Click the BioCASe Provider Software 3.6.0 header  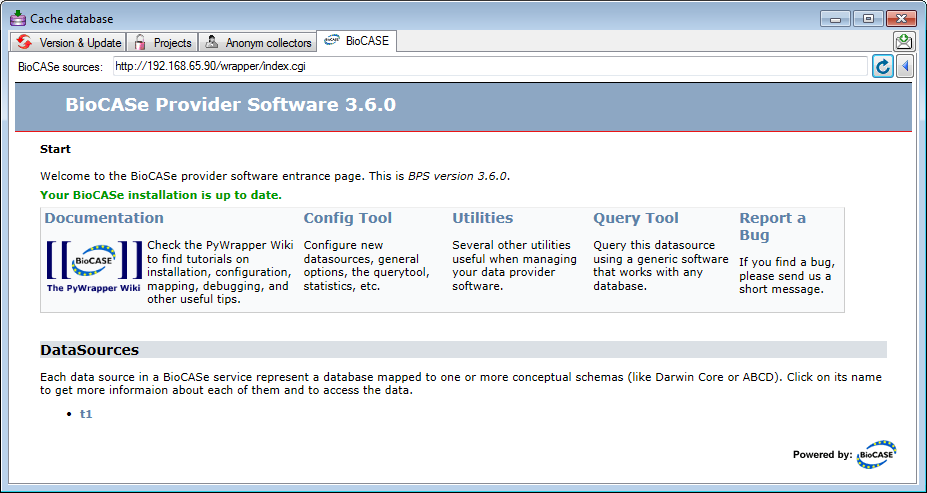point(231,105)
